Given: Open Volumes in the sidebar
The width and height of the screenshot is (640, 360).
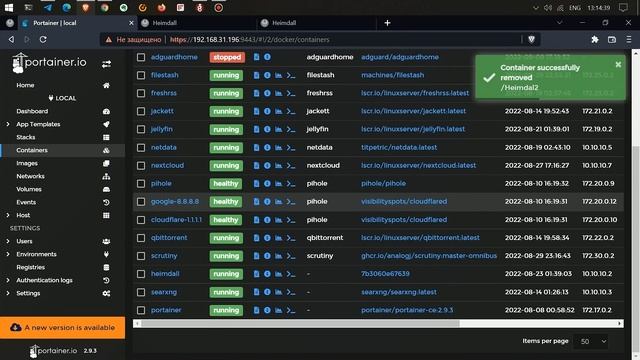Looking at the screenshot, I should pos(29,189).
